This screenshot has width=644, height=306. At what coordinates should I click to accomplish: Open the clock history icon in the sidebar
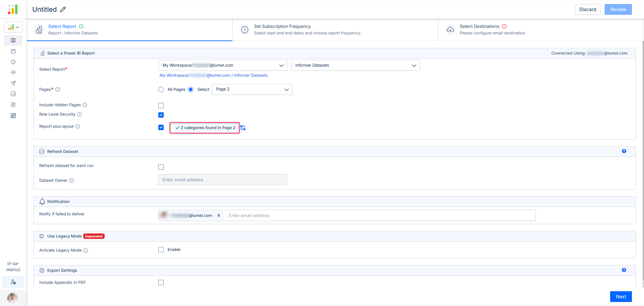(13, 62)
